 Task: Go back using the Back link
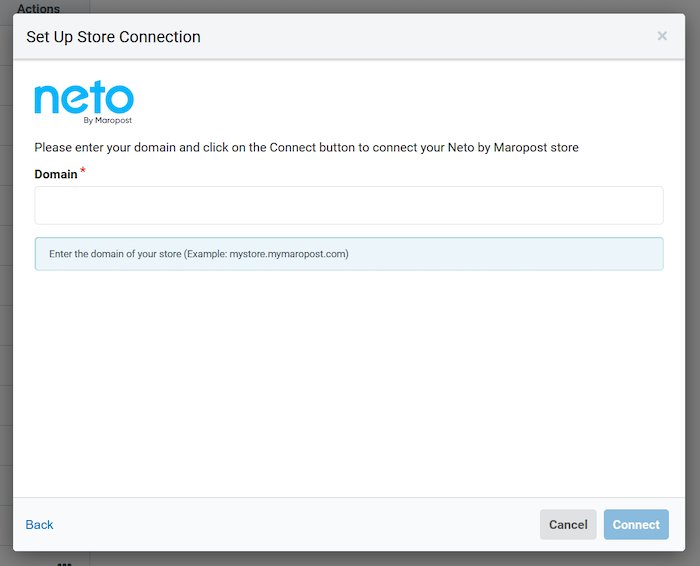click(x=39, y=524)
